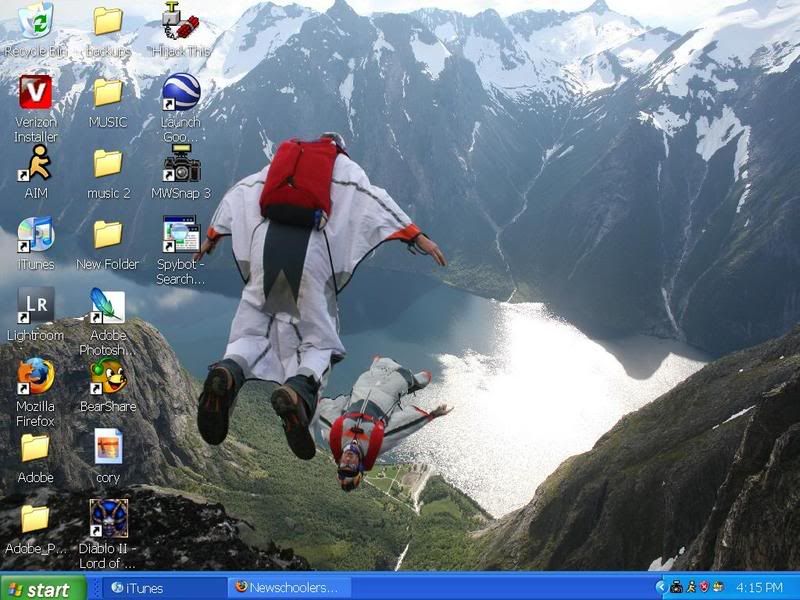
Task: Expand hidden system tray icons
Action: (x=660, y=588)
